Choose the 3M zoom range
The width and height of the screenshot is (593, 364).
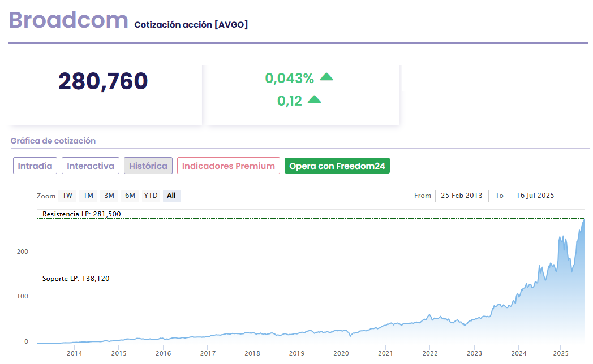click(109, 196)
